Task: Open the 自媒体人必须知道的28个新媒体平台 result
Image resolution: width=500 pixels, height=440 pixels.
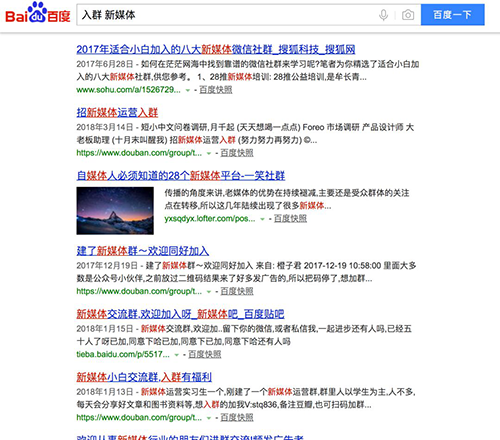Action: click(x=181, y=176)
